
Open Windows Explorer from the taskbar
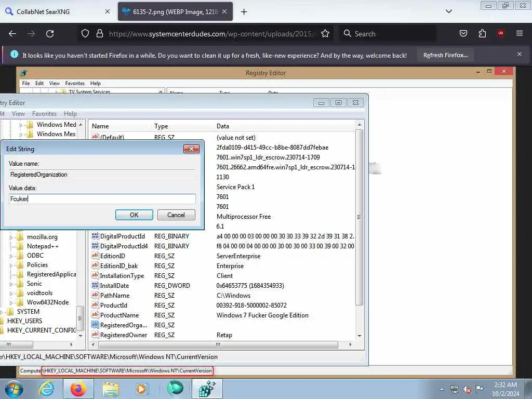pyautogui.click(x=111, y=389)
